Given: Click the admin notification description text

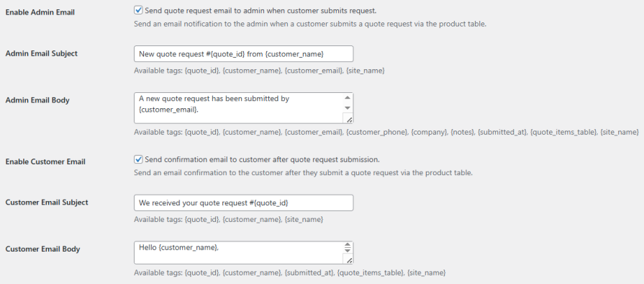Looking at the screenshot, I should [x=310, y=24].
